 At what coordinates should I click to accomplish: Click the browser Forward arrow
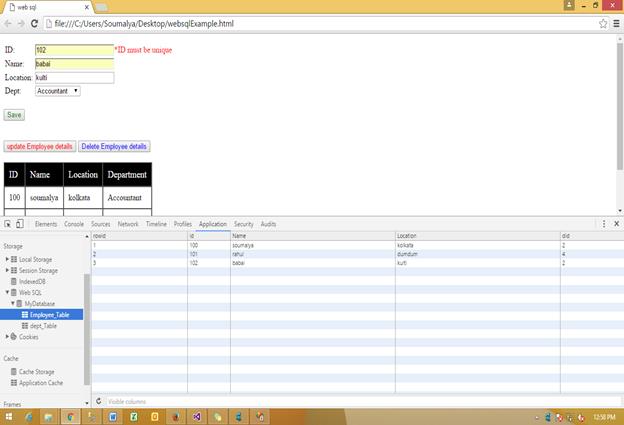tap(21, 24)
